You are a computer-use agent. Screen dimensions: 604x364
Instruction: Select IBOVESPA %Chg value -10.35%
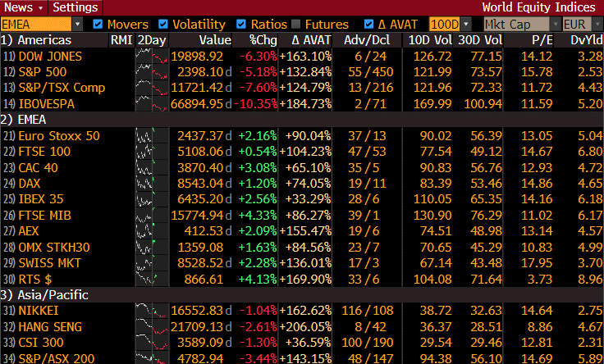(x=255, y=104)
